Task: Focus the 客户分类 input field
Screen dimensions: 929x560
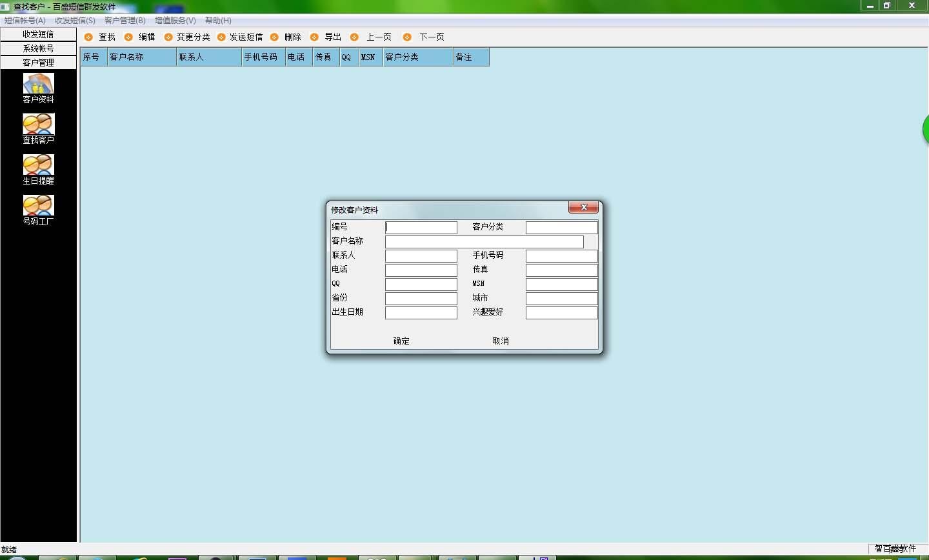Action: [x=562, y=227]
